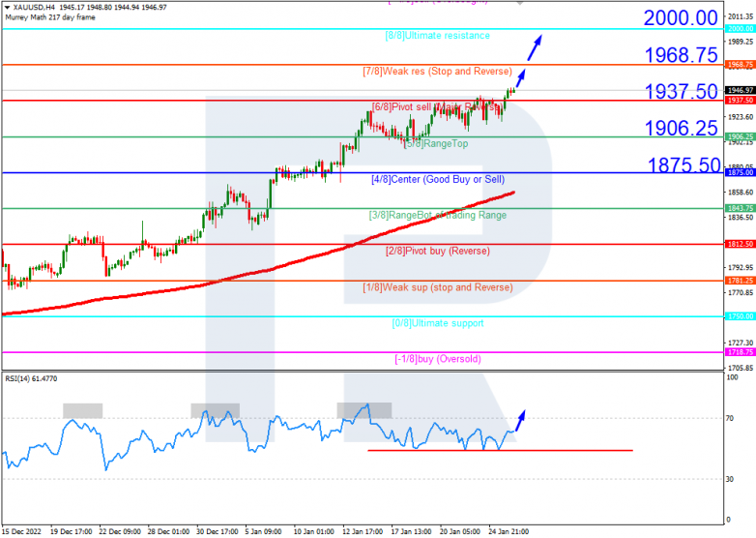Click the RSI scale value 100
The width and height of the screenshot is (756, 538).
tap(732, 377)
